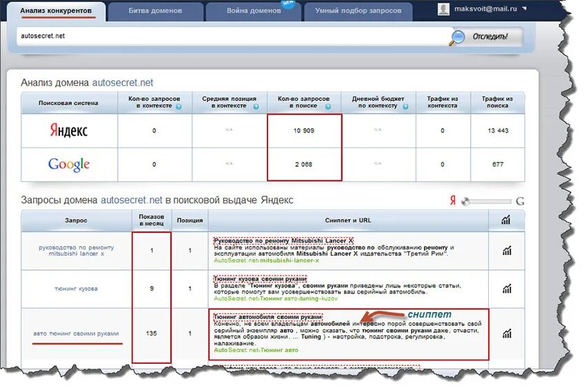
Task: Go to Умный подбор запросов tab
Action: coord(358,11)
